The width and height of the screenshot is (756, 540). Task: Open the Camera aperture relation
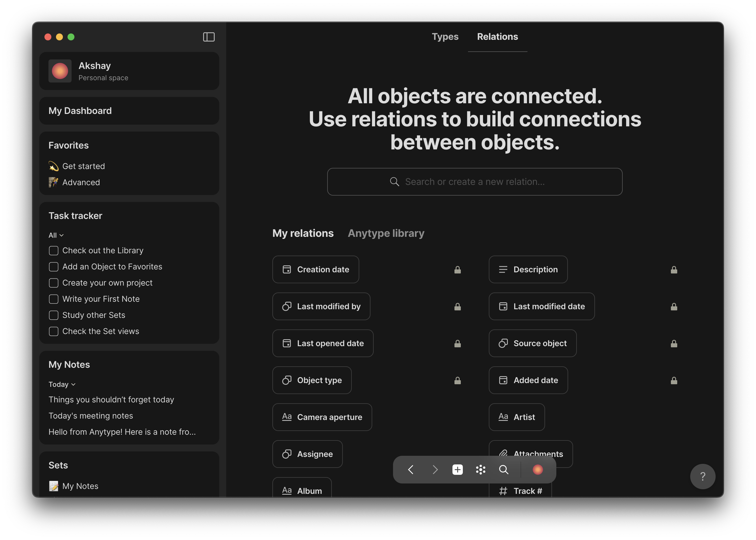(322, 417)
